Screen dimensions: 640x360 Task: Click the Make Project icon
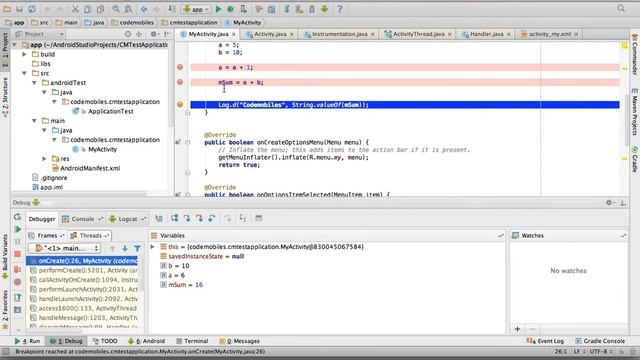pyautogui.click(x=172, y=9)
